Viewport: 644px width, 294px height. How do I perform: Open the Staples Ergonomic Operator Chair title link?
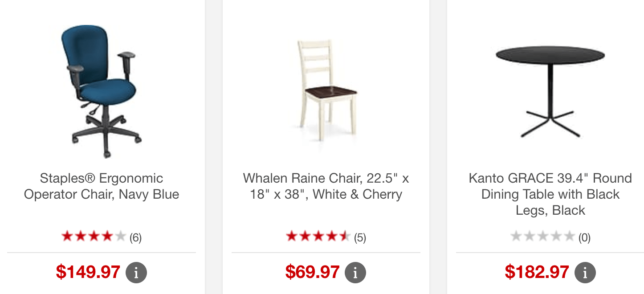102,186
